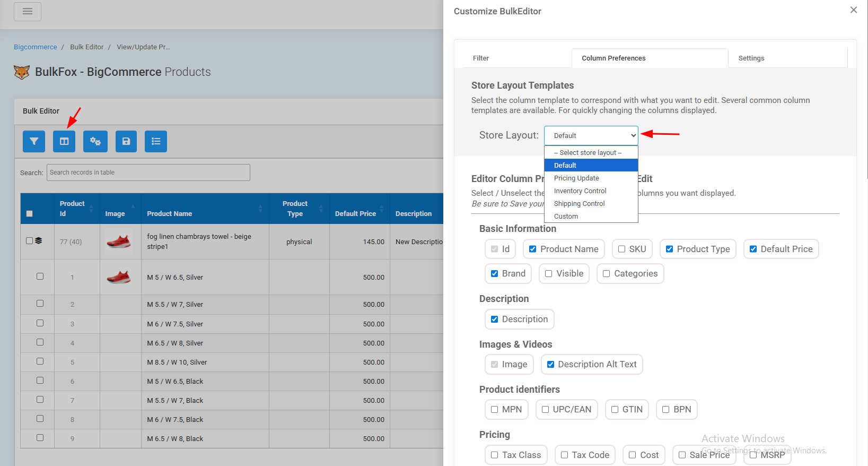Sort table by Default Price arrows
The image size is (868, 466).
click(x=381, y=209)
